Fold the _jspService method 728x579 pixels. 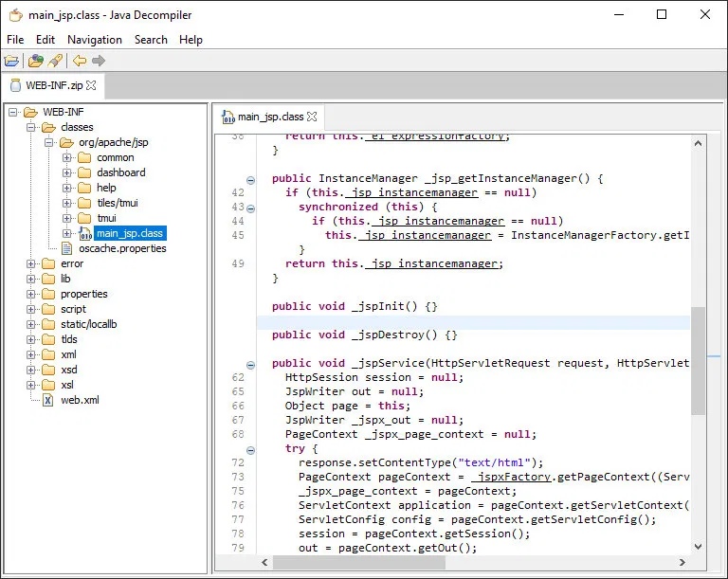click(x=250, y=365)
